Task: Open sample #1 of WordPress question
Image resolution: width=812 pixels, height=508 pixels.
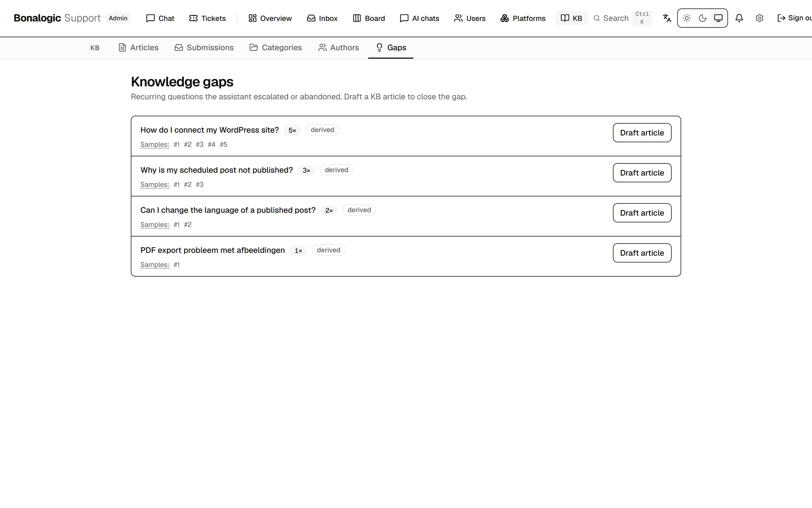Action: coord(176,144)
